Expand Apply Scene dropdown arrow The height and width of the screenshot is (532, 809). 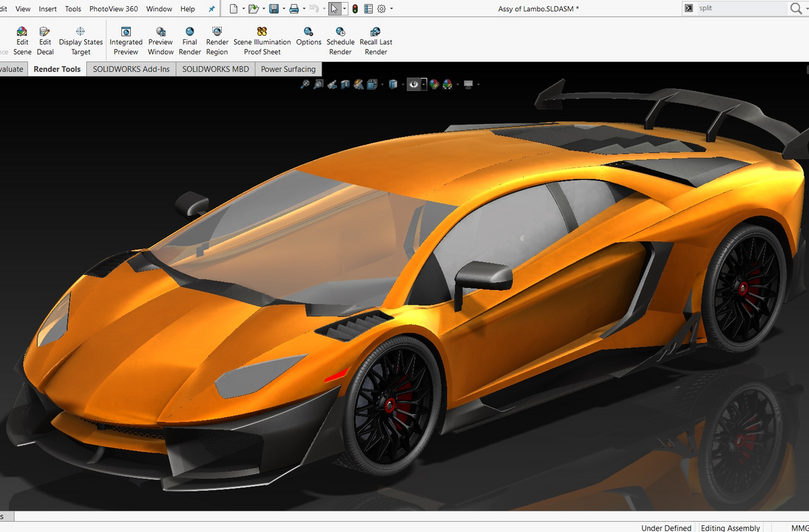click(x=457, y=84)
